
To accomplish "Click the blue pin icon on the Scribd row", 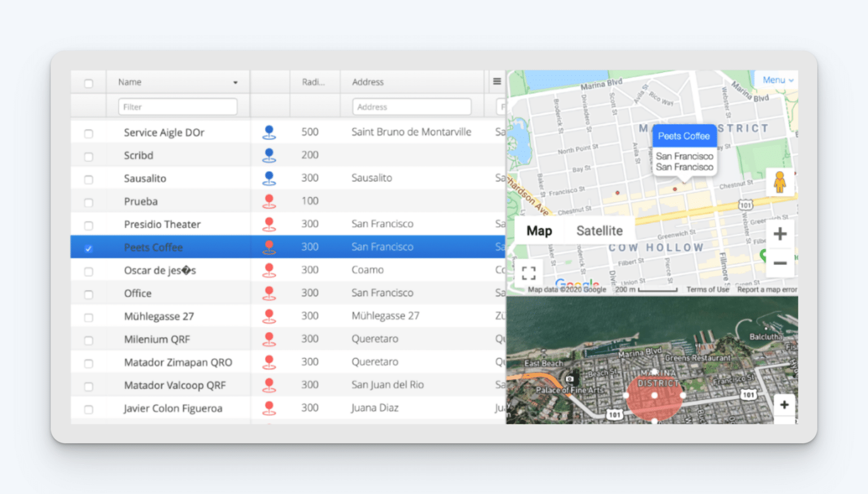I will pos(269,154).
